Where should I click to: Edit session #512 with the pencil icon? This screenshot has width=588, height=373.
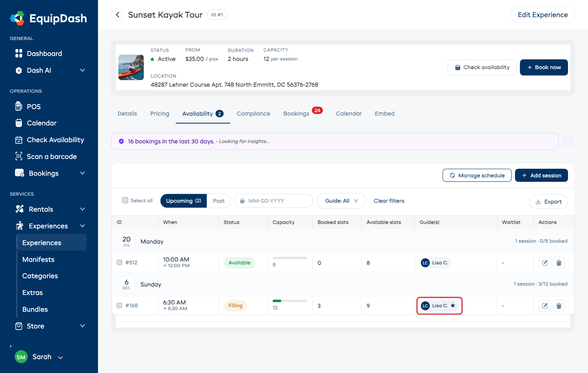click(545, 263)
